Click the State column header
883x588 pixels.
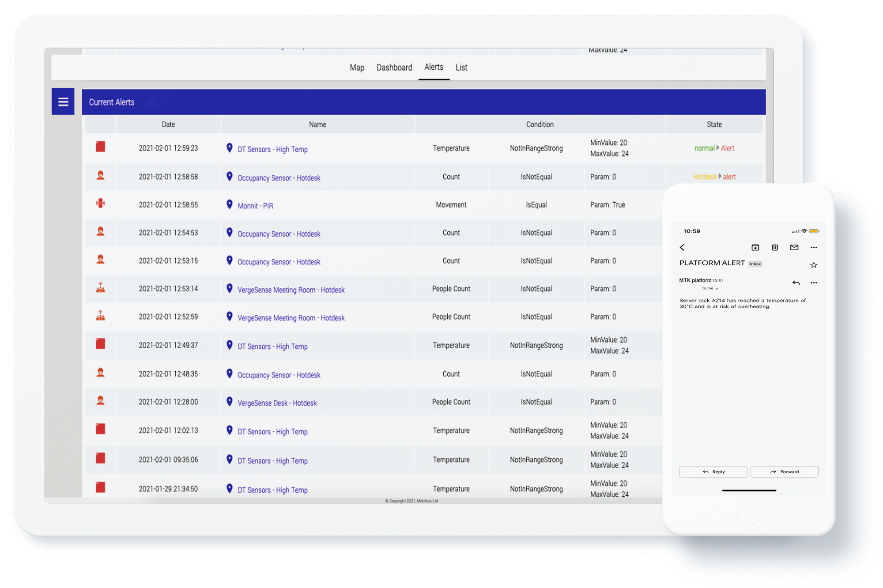point(714,124)
